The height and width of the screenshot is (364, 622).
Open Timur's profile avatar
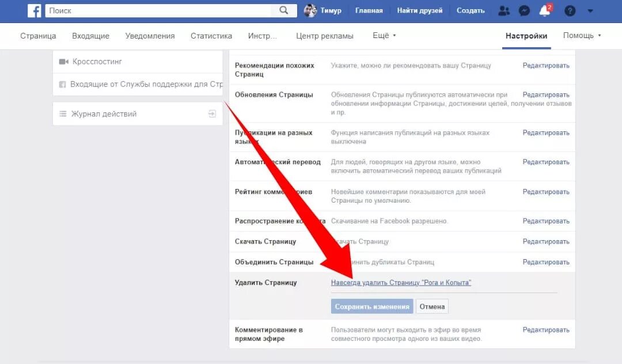tap(310, 11)
